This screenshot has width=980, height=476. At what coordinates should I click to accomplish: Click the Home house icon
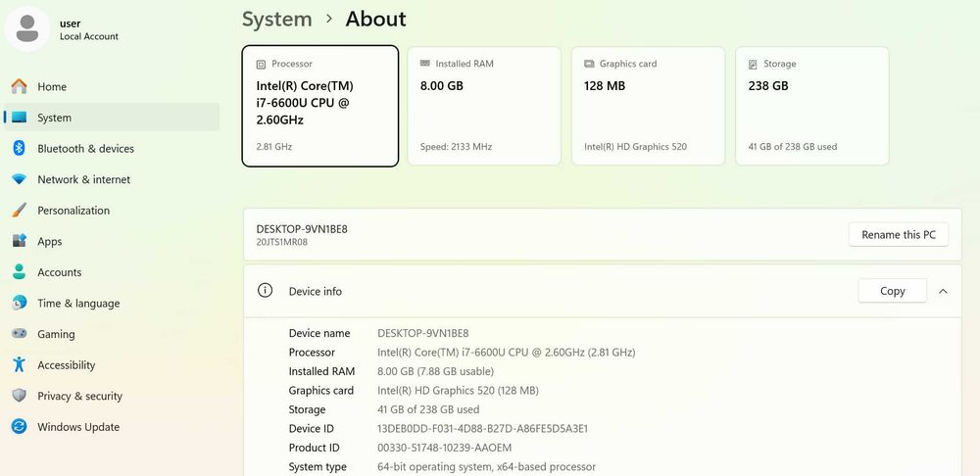click(20, 86)
